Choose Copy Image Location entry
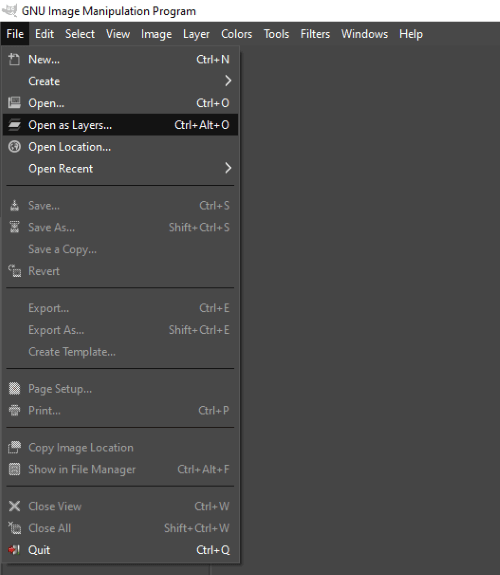The width and height of the screenshot is (500, 575). click(x=120, y=448)
